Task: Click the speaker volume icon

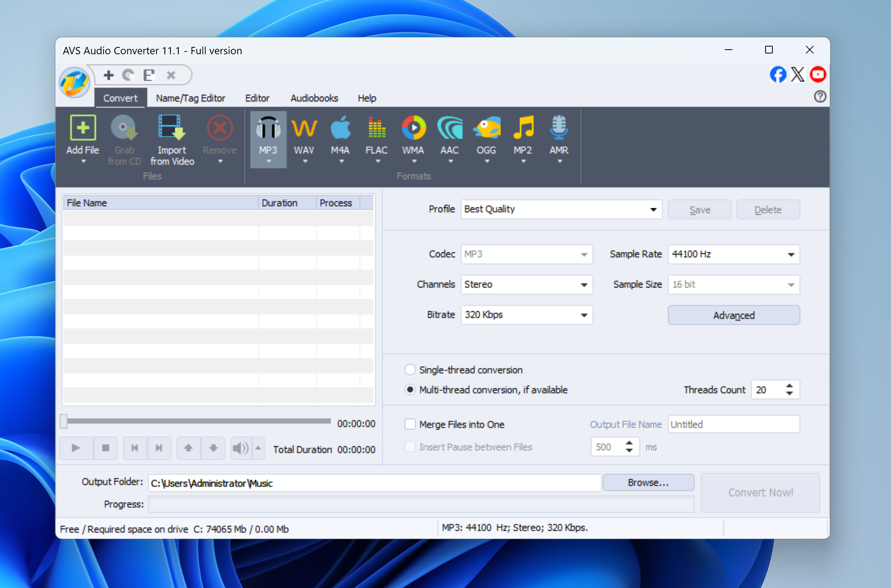Action: (241, 448)
